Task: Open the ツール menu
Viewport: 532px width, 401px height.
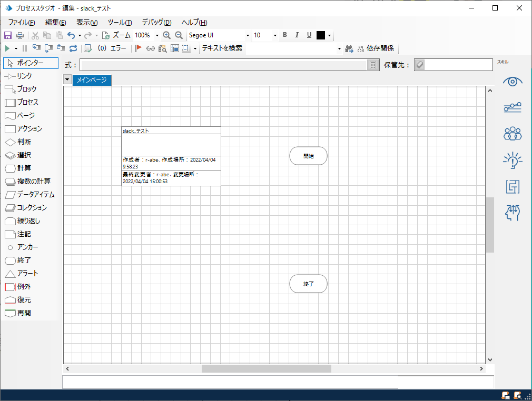Action: 120,23
